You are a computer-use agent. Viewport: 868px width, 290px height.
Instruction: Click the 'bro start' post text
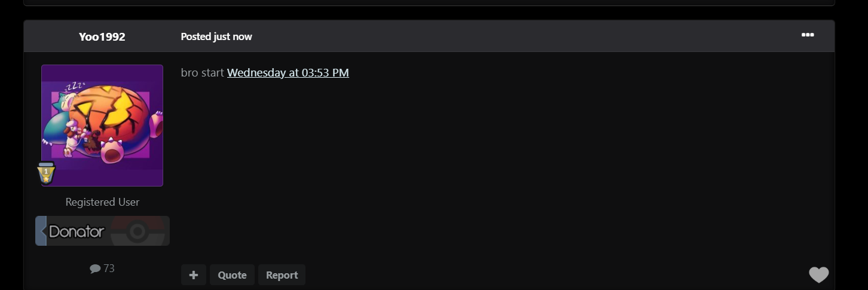pyautogui.click(x=203, y=73)
